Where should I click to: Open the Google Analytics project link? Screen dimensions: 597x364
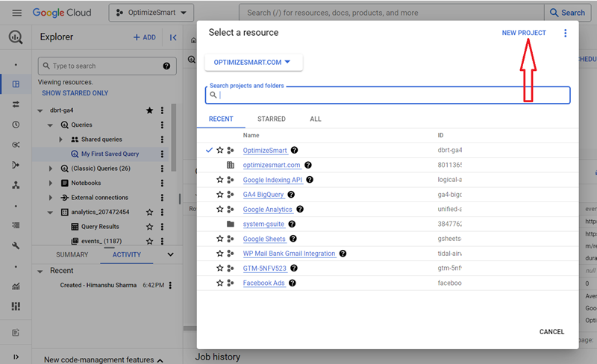(x=267, y=210)
